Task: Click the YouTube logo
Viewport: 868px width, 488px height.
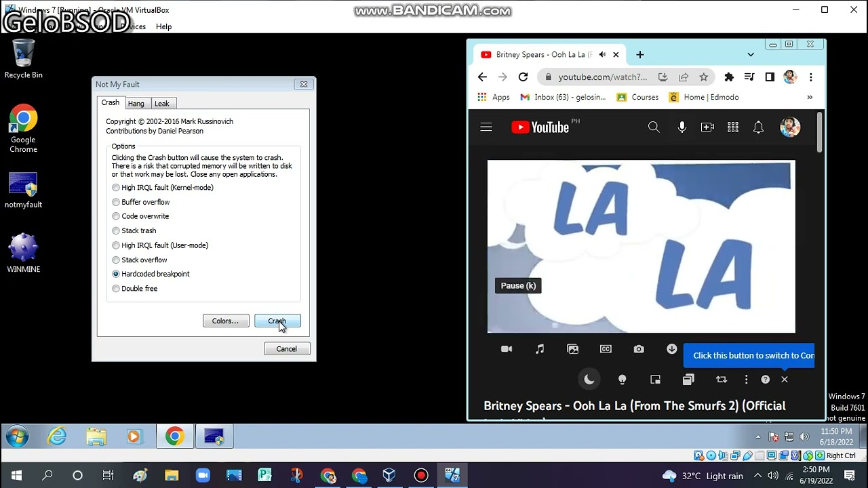Action: pos(540,127)
